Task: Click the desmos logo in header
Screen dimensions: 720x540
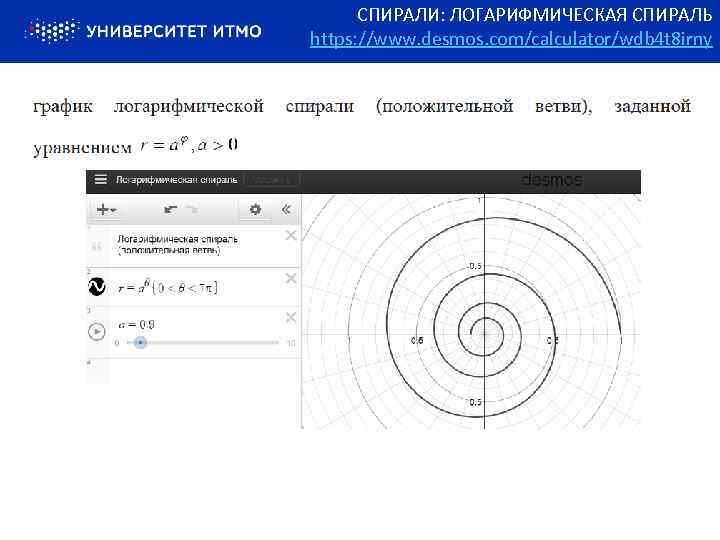Action: click(551, 180)
